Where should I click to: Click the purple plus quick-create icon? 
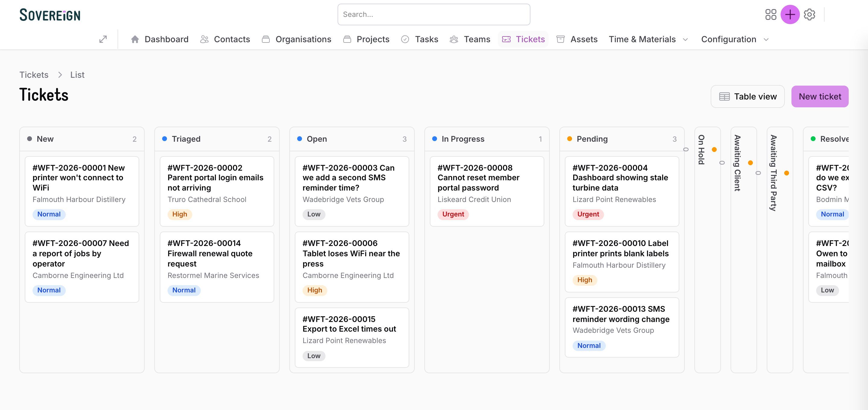tap(790, 14)
